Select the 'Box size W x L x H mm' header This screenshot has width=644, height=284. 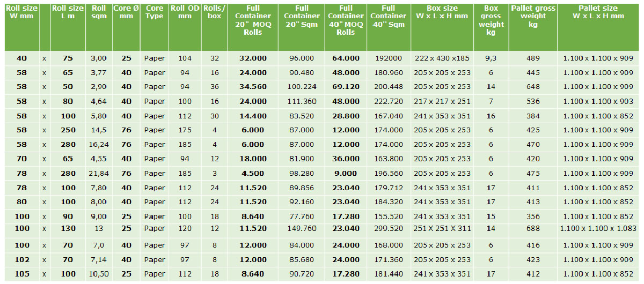442,12
